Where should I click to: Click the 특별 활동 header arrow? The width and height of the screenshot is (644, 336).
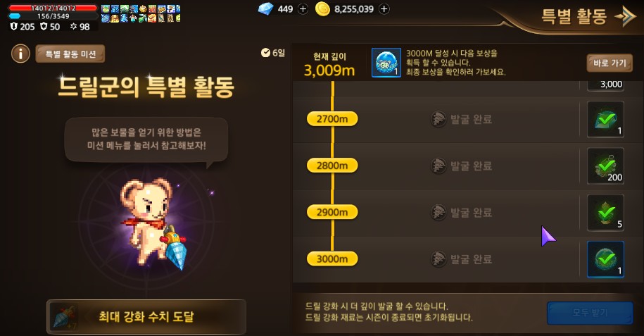click(625, 16)
